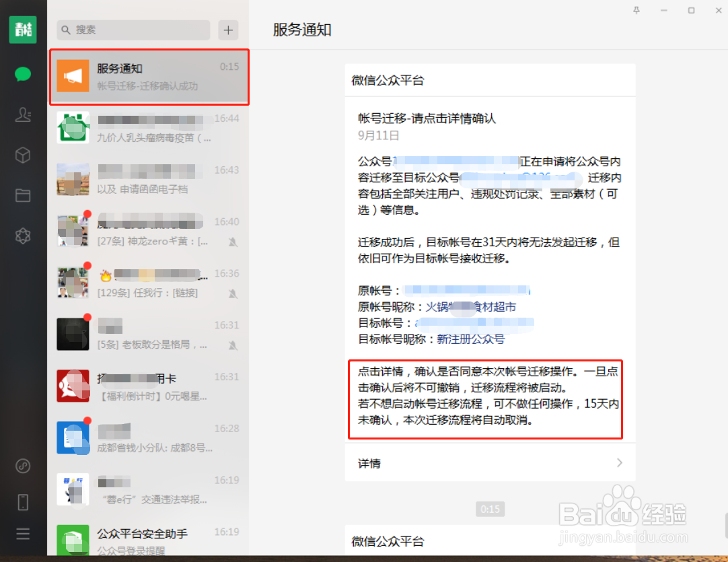The image size is (728, 562).
Task: Click the original nickname text ending 食材超市
Action: coord(470,307)
